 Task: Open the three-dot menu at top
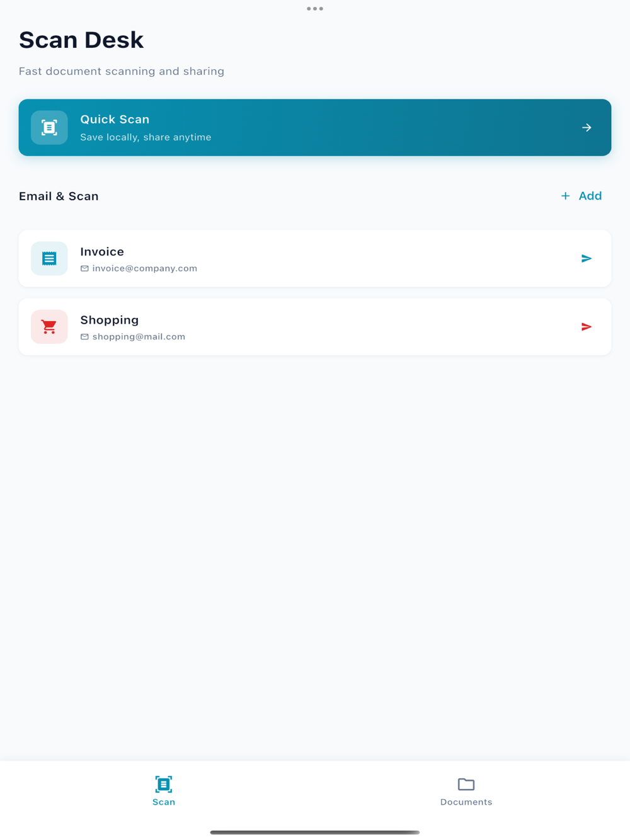[315, 9]
